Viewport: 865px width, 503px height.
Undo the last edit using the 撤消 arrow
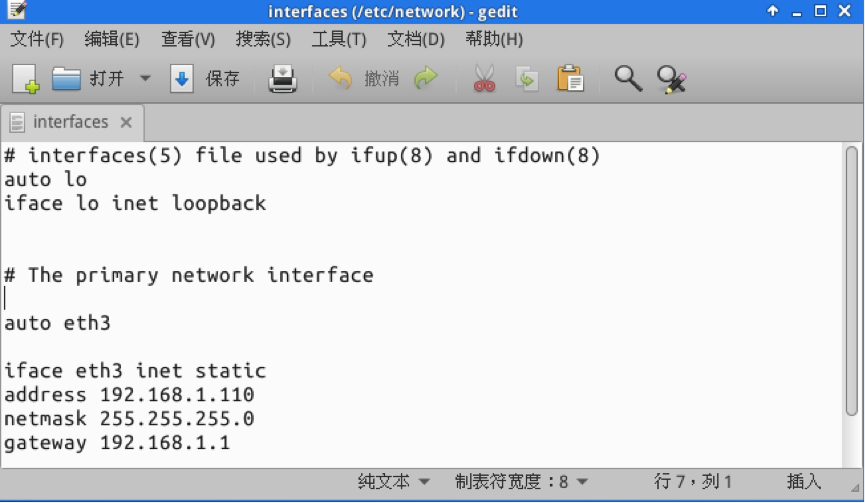coord(340,78)
